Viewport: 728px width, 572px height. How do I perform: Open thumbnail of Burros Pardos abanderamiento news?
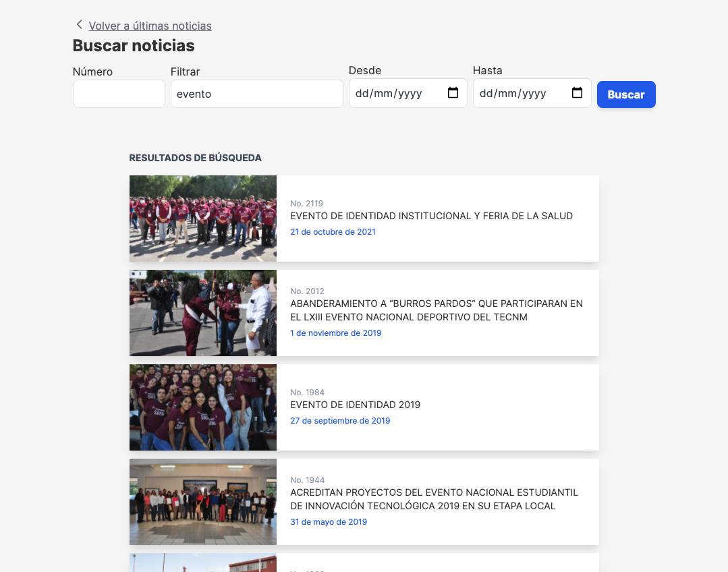point(203,313)
